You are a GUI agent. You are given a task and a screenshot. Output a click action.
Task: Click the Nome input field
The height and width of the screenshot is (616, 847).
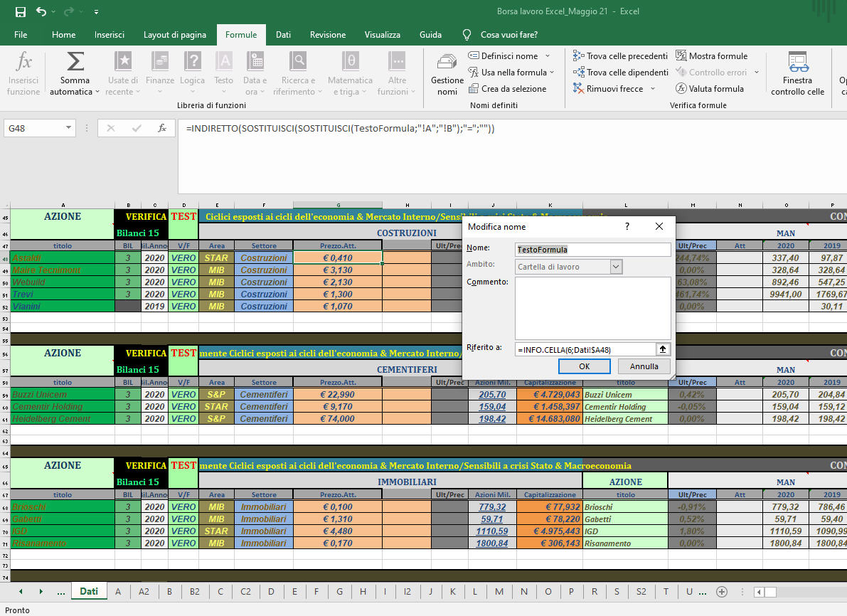point(593,249)
